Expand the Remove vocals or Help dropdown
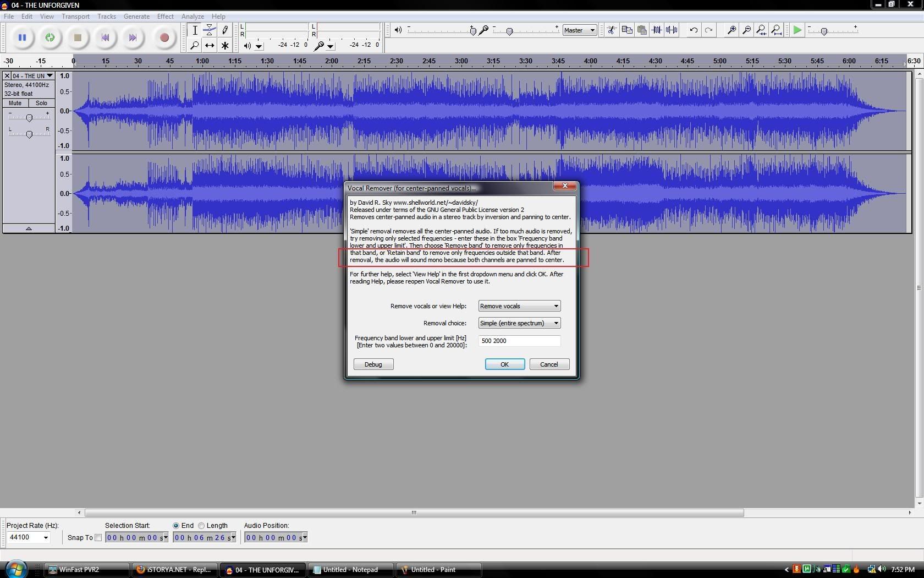This screenshot has width=924, height=578. coord(519,306)
